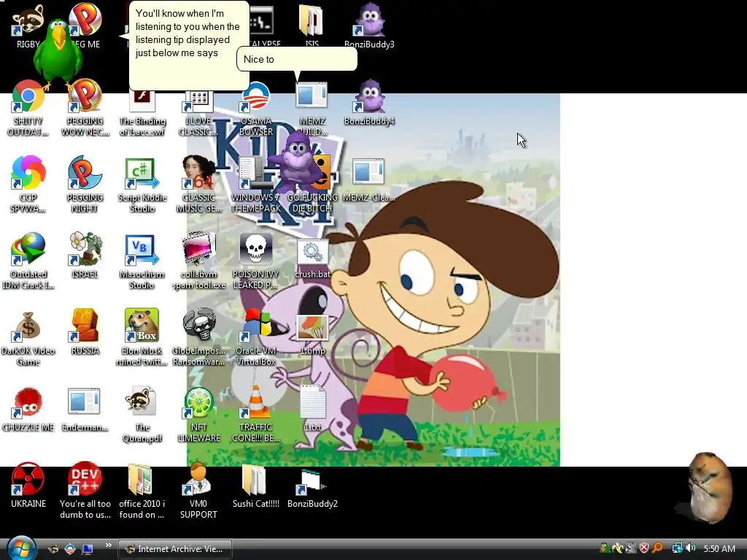Click the 'Nice to' speech balloon
Screen dimensions: 747x560
[x=297, y=59]
